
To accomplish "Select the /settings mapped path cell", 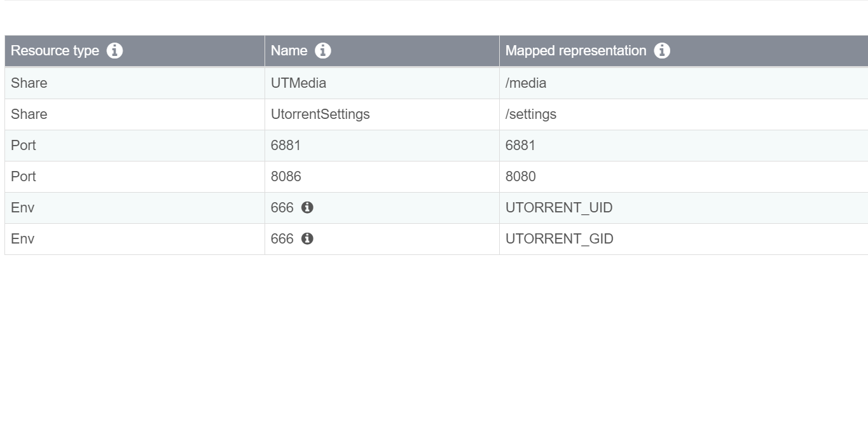I will click(x=684, y=114).
